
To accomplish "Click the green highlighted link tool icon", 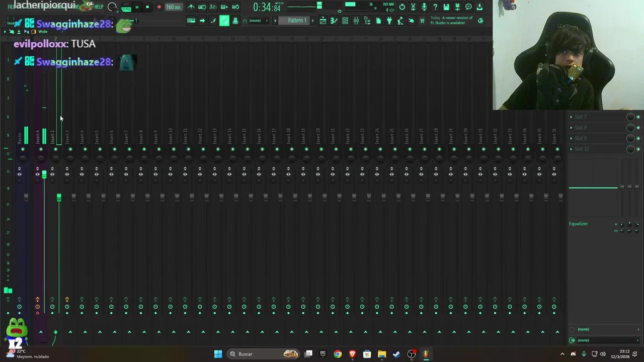I will pyautogui.click(x=224, y=21).
